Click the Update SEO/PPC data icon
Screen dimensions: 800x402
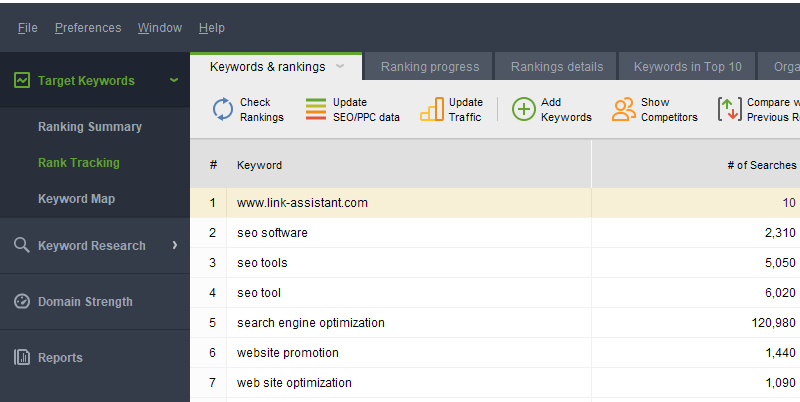(x=316, y=110)
